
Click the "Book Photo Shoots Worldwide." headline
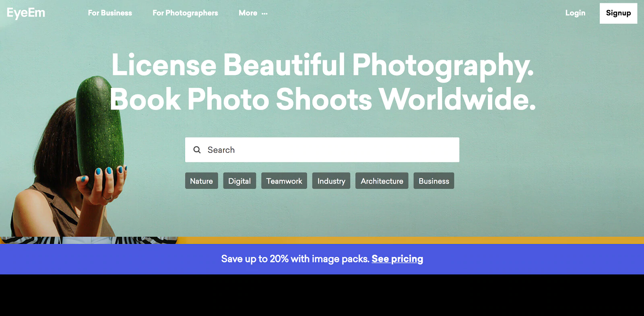[323, 99]
